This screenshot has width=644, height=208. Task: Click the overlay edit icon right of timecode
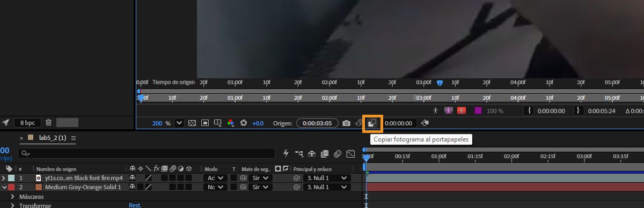point(425,123)
